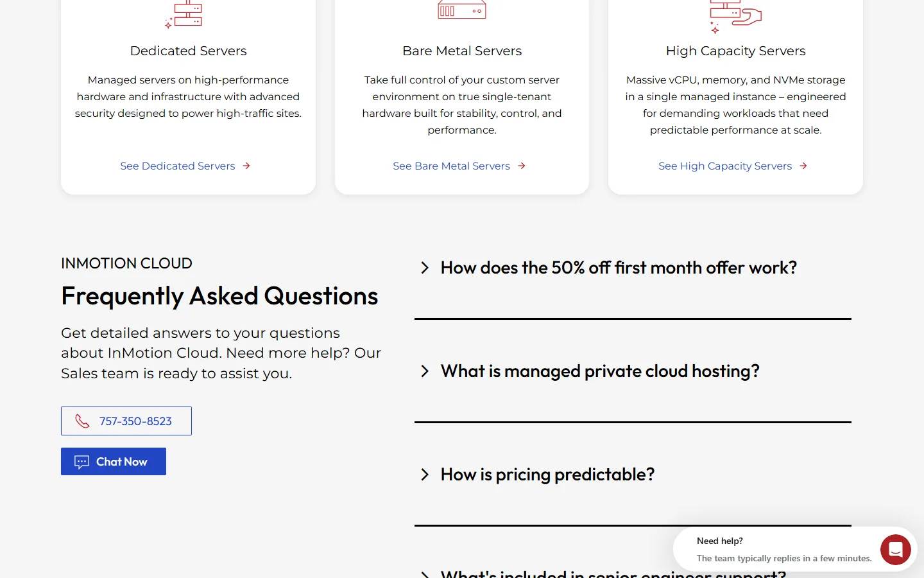The height and width of the screenshot is (578, 924).
Task: Click the chat bubble icon in Chat Now
Action: 81,462
